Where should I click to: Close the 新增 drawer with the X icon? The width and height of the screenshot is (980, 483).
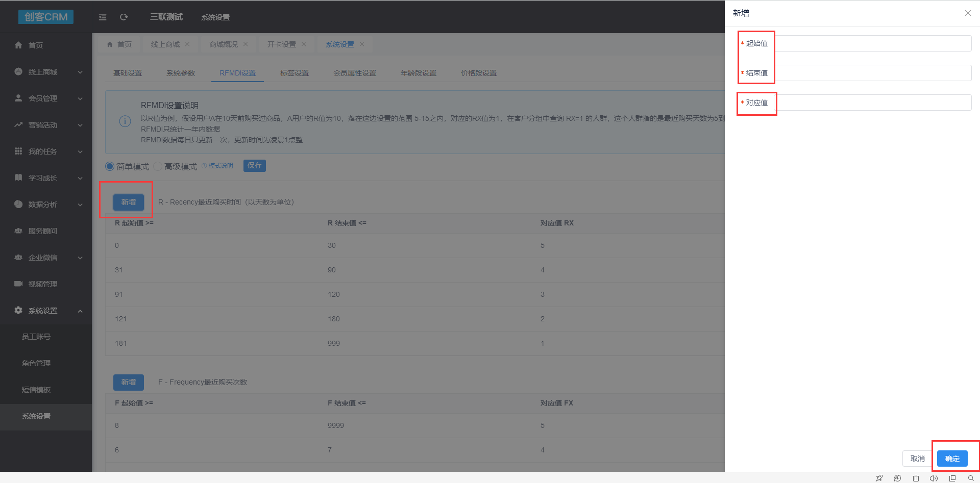pos(968,13)
